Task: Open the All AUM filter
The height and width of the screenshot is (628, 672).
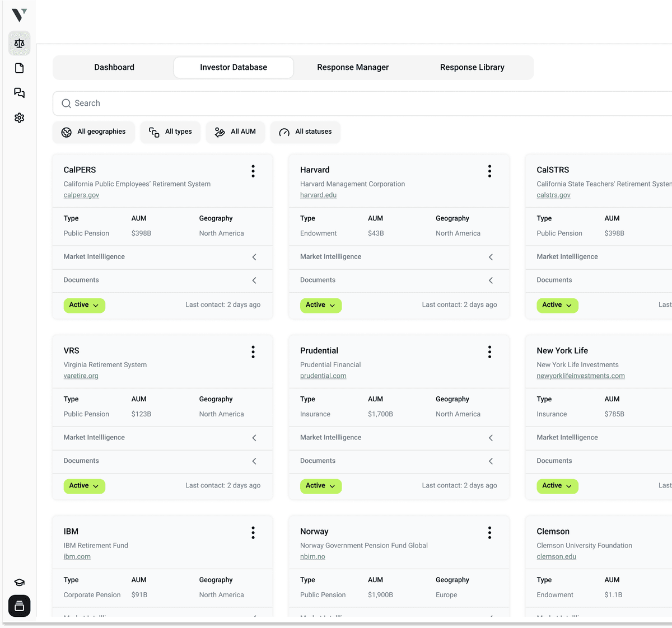Action: (x=235, y=132)
